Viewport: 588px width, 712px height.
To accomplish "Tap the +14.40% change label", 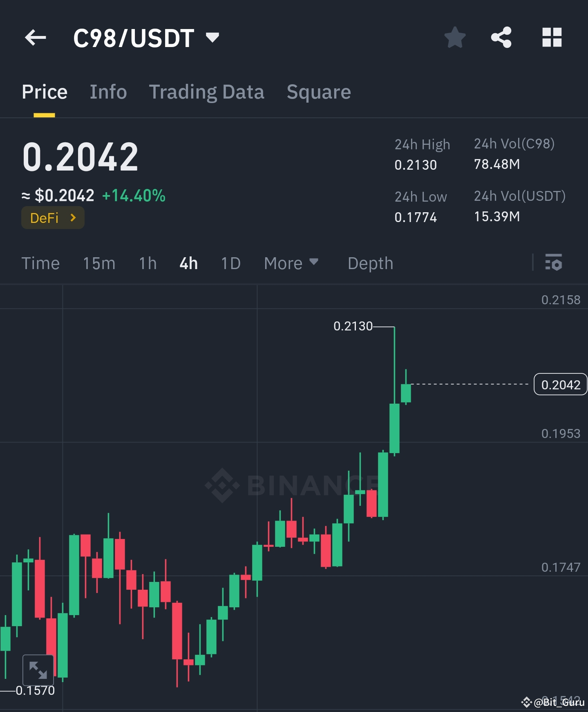I will click(133, 196).
